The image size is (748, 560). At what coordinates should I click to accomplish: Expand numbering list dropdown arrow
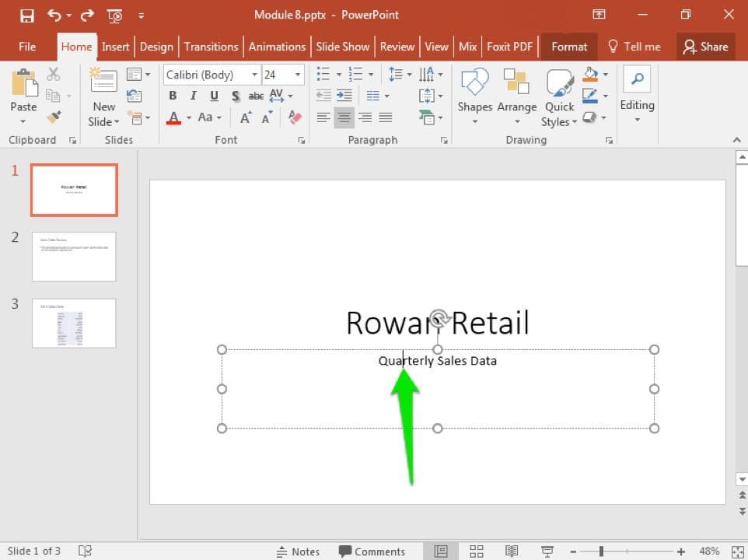pyautogui.click(x=371, y=75)
